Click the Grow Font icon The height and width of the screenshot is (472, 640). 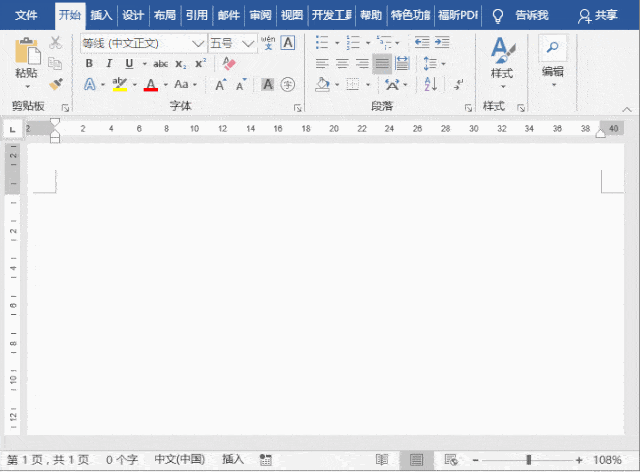(221, 85)
